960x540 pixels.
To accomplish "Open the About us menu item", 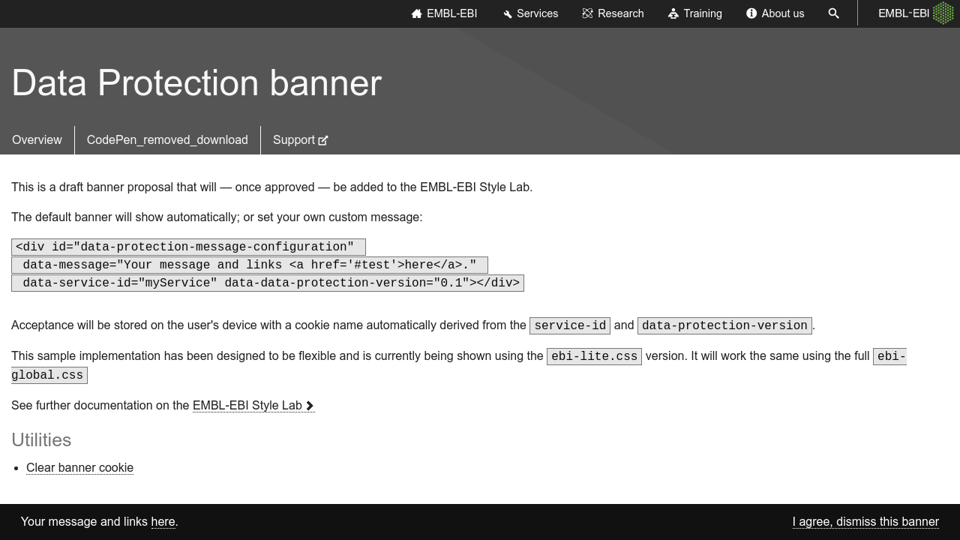I will [775, 13].
